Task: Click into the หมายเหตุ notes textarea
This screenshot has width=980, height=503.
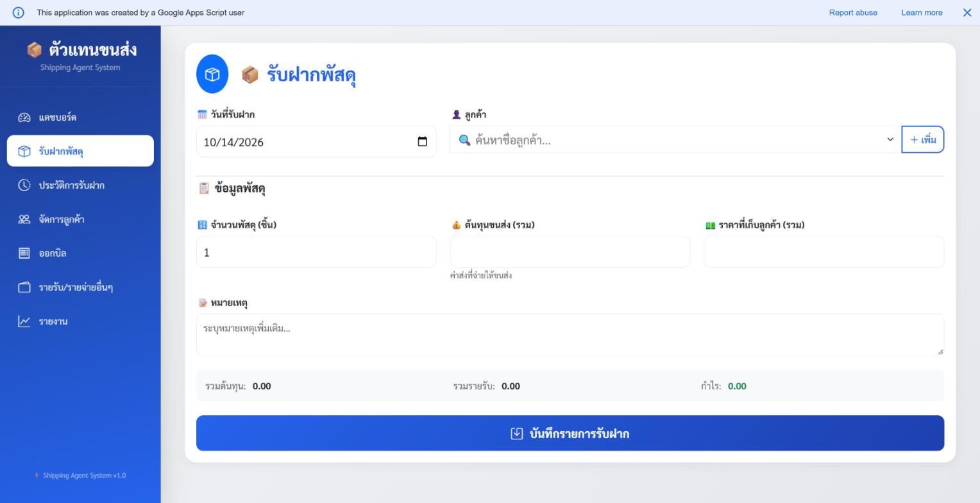Action: pos(570,335)
